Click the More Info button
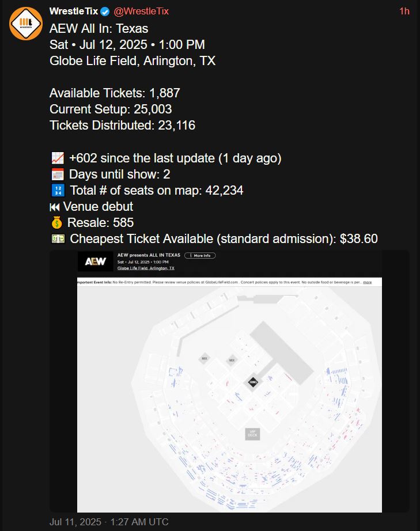This screenshot has width=420, height=531. click(x=200, y=256)
